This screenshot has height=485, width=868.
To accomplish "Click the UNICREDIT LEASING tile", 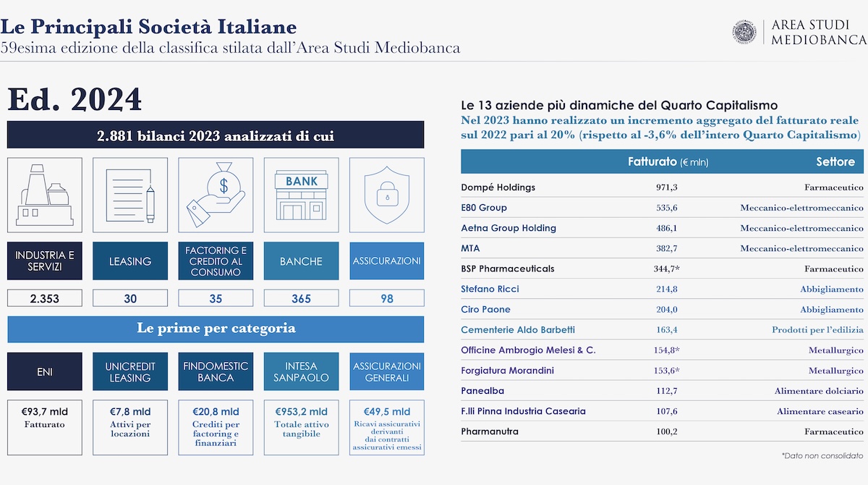I will pyautogui.click(x=130, y=372).
